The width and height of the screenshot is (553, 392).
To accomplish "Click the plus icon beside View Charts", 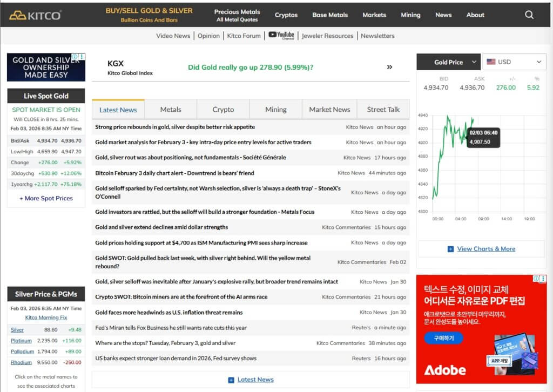I will (450, 249).
